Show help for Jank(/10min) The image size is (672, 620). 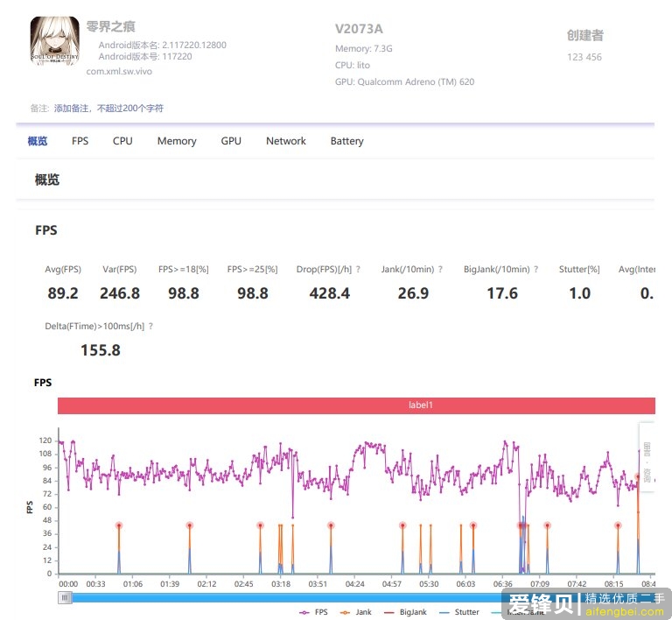pos(440,269)
